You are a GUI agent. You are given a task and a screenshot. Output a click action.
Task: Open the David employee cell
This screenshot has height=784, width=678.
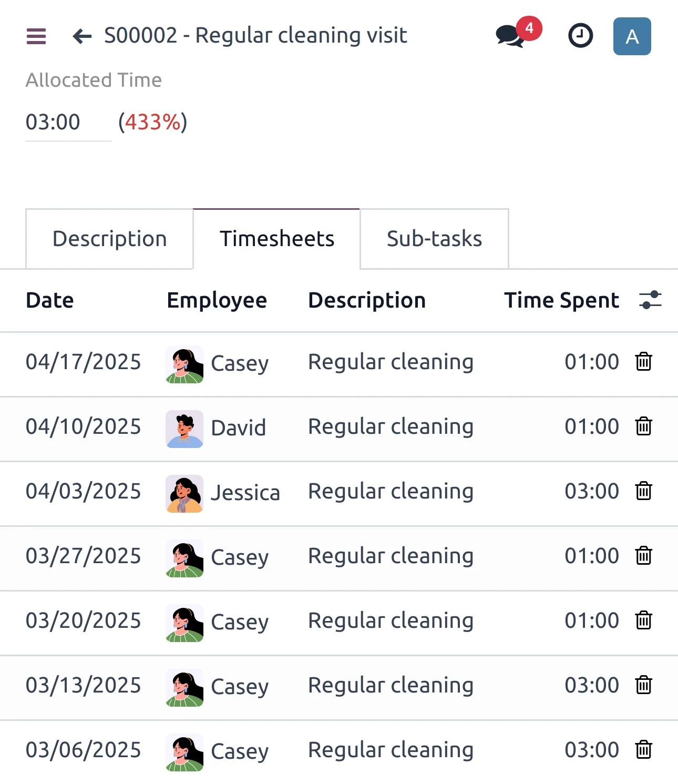point(238,428)
